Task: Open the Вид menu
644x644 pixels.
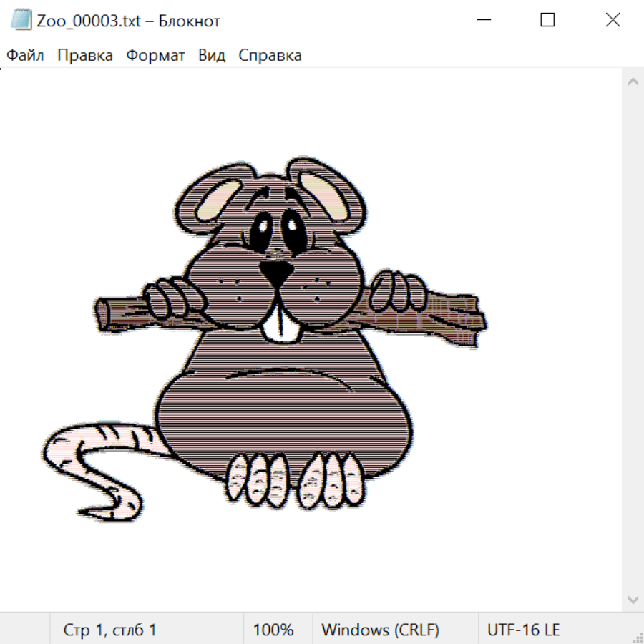Action: pyautogui.click(x=212, y=56)
